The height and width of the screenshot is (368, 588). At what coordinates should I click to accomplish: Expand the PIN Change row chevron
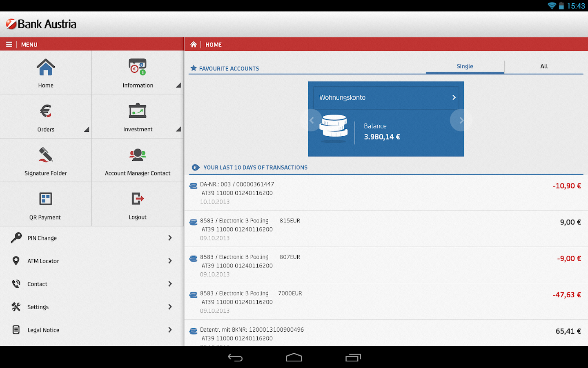coord(170,238)
